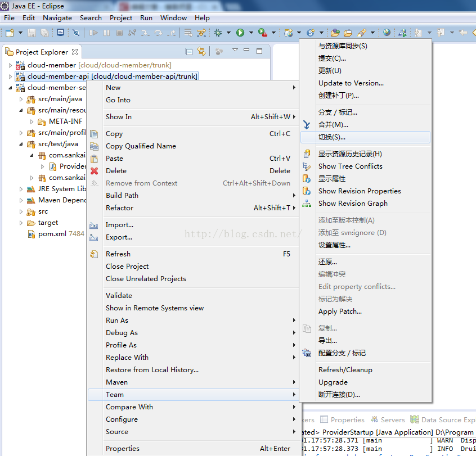Image resolution: width=476 pixels, height=456 pixels.
Task: Open Project Explorer View Menu triangle
Action: tap(235, 49)
